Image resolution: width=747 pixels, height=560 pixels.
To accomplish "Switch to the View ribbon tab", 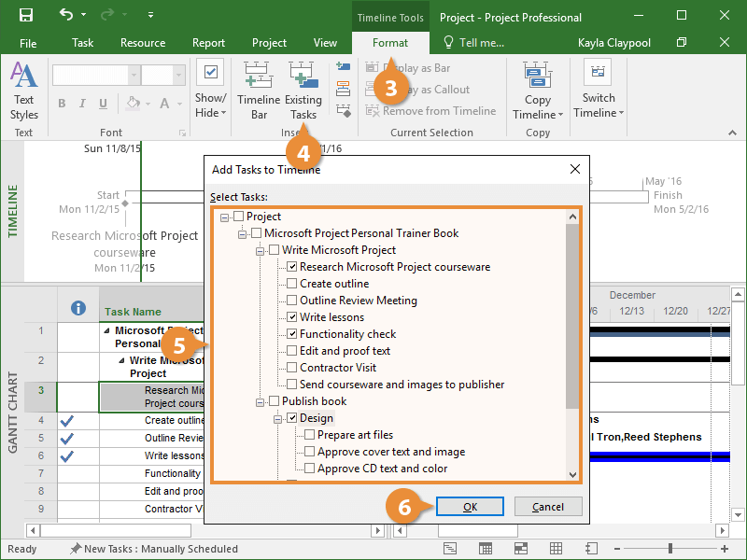I will pos(325,43).
